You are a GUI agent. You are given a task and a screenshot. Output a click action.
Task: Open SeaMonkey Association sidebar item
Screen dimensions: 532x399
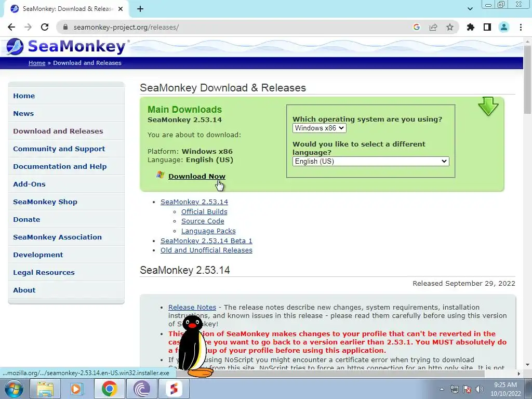click(66, 237)
